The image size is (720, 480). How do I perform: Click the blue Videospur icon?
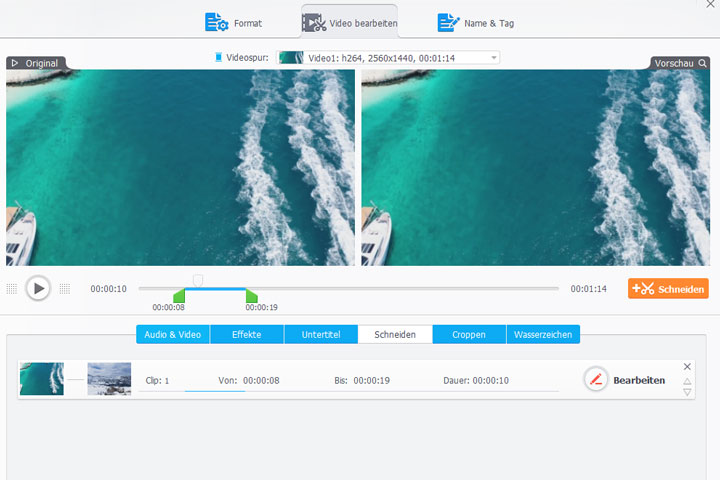[219, 57]
